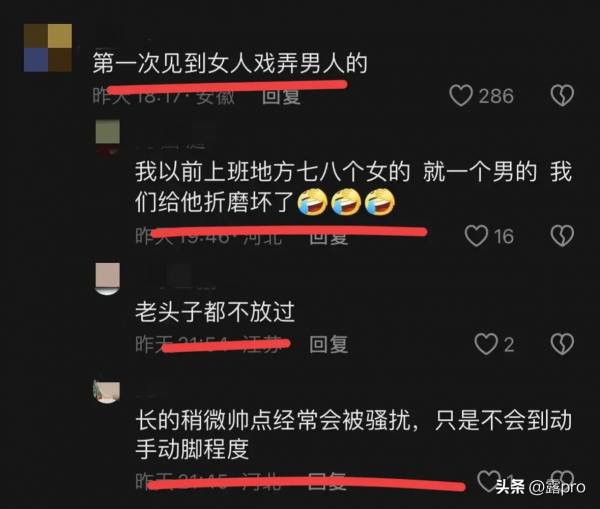This screenshot has height=509, width=600.
Task: Tap 回复 under '老头子都不放过'
Action: pyautogui.click(x=329, y=344)
